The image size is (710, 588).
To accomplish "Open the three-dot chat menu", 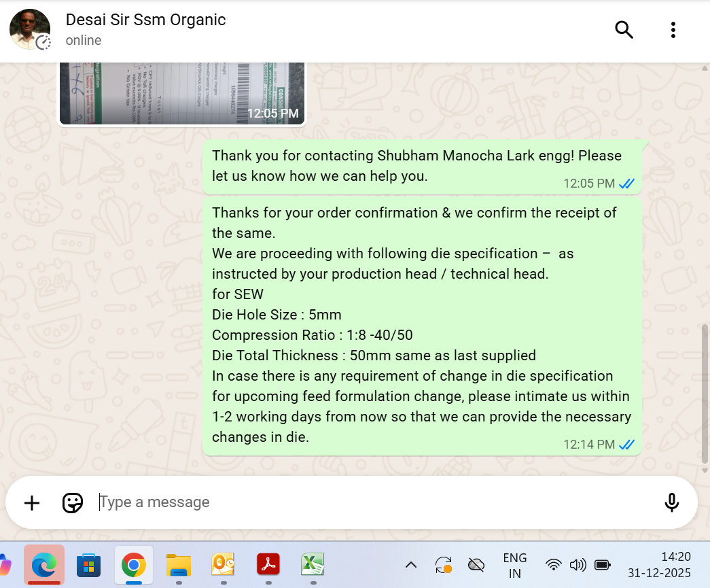I will click(673, 30).
